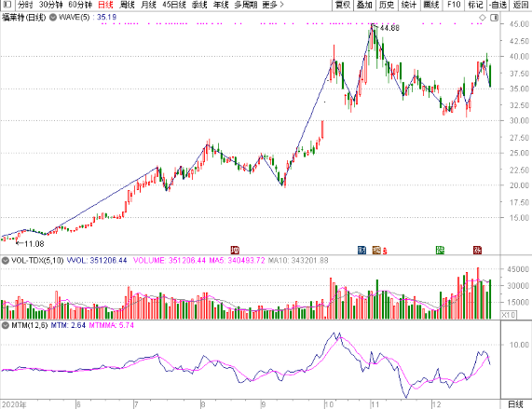Click the 福莱特(日线) stock title
The image size is (532, 409).
pyautogui.click(x=23, y=17)
